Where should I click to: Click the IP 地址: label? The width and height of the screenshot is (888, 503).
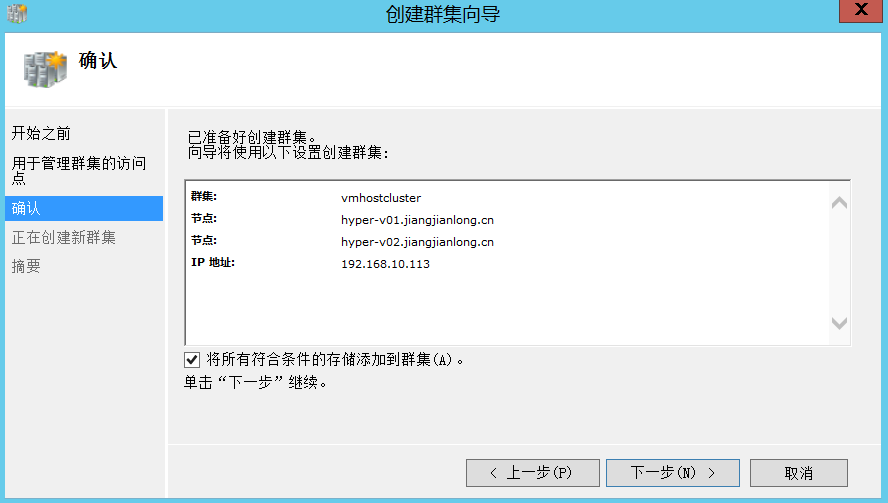click(213, 262)
